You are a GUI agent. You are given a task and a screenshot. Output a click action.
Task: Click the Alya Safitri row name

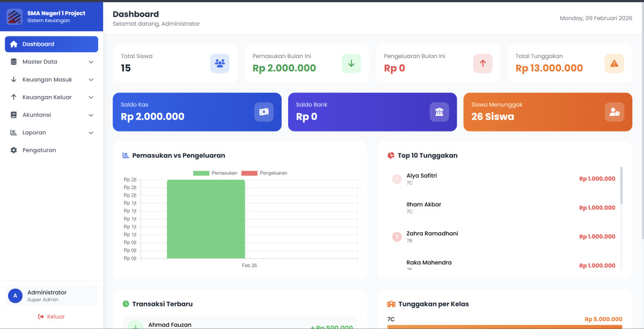tap(421, 176)
